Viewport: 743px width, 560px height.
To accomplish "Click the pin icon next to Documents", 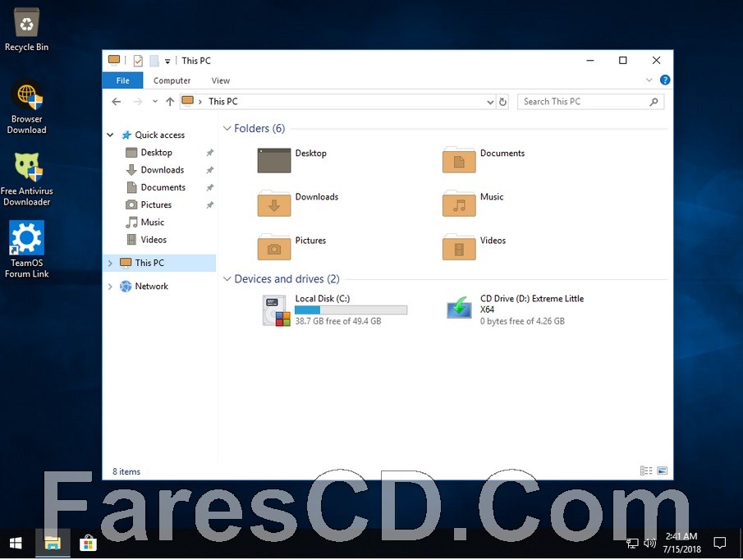I will click(x=209, y=187).
